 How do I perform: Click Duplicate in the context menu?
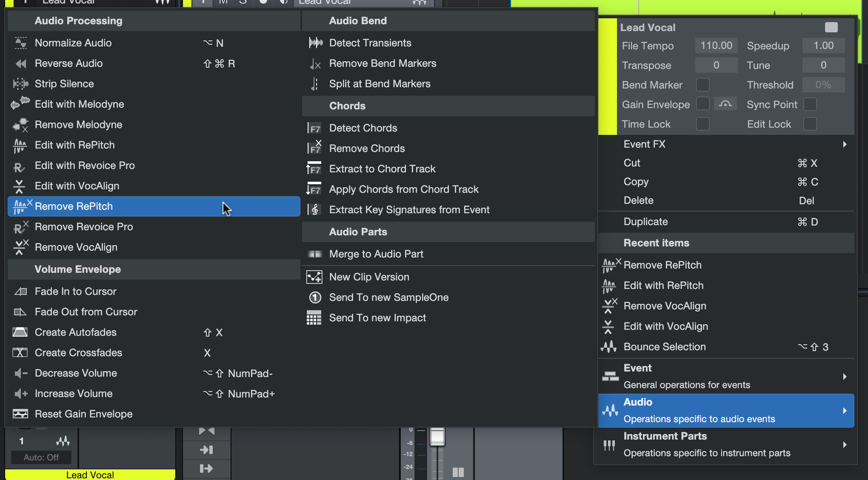[645, 222]
